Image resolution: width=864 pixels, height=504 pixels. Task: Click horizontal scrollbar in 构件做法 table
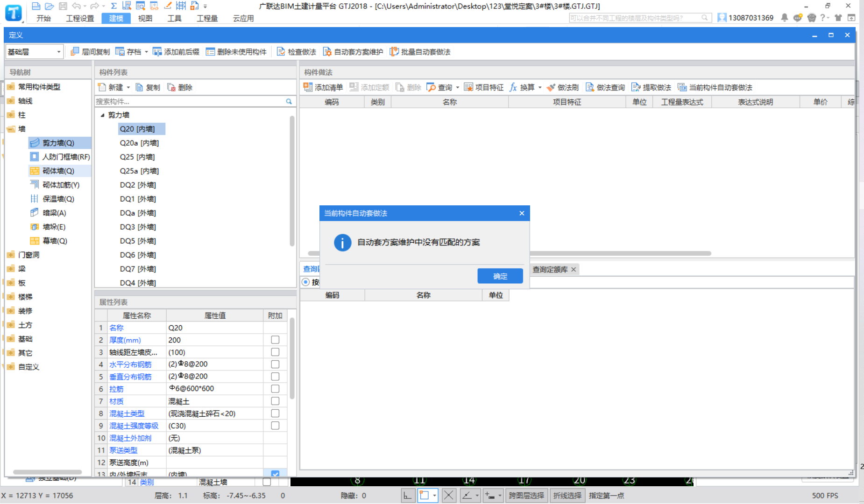point(509,253)
